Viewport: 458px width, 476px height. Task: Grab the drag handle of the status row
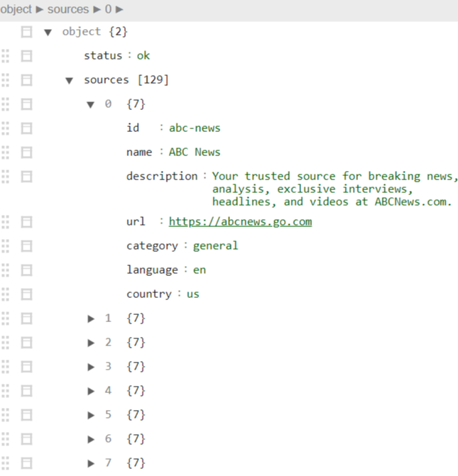point(6,56)
